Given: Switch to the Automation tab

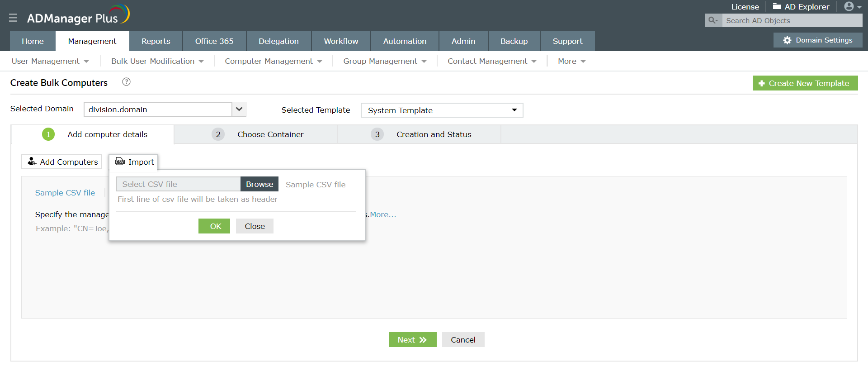Looking at the screenshot, I should tap(405, 41).
